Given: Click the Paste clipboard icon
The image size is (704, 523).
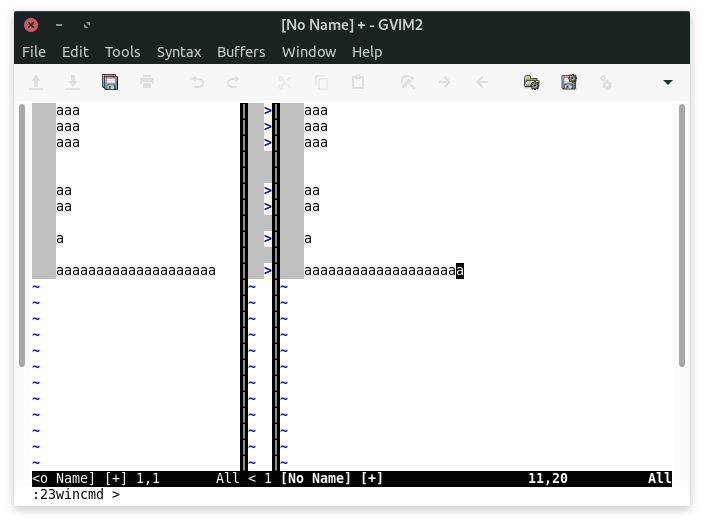Looking at the screenshot, I should click(x=358, y=82).
